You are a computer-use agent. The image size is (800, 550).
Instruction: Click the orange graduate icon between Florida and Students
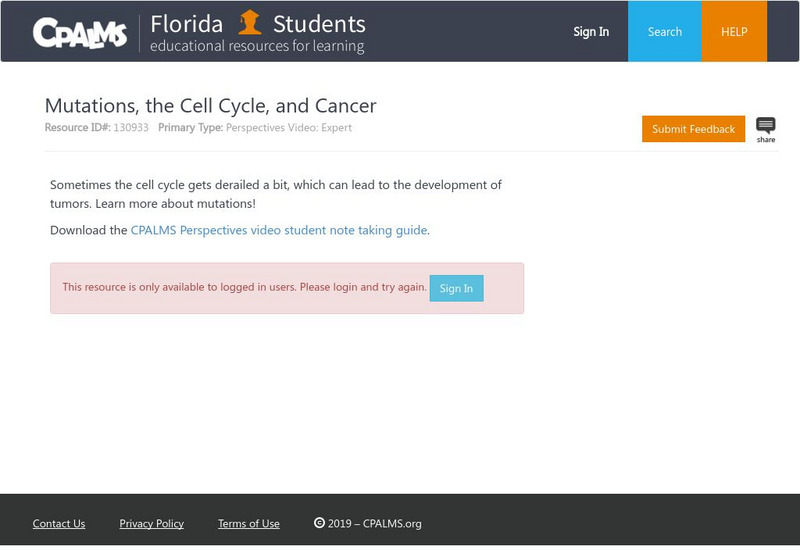[250, 23]
